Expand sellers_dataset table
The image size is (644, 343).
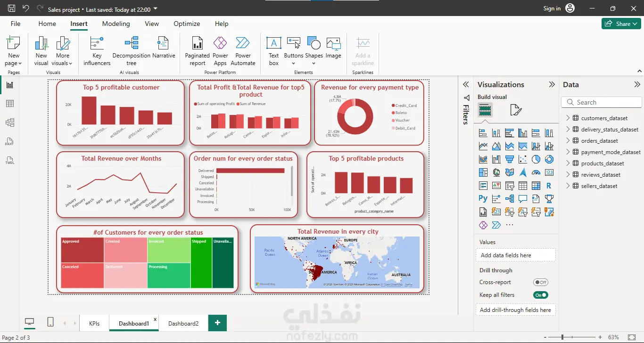(x=568, y=186)
